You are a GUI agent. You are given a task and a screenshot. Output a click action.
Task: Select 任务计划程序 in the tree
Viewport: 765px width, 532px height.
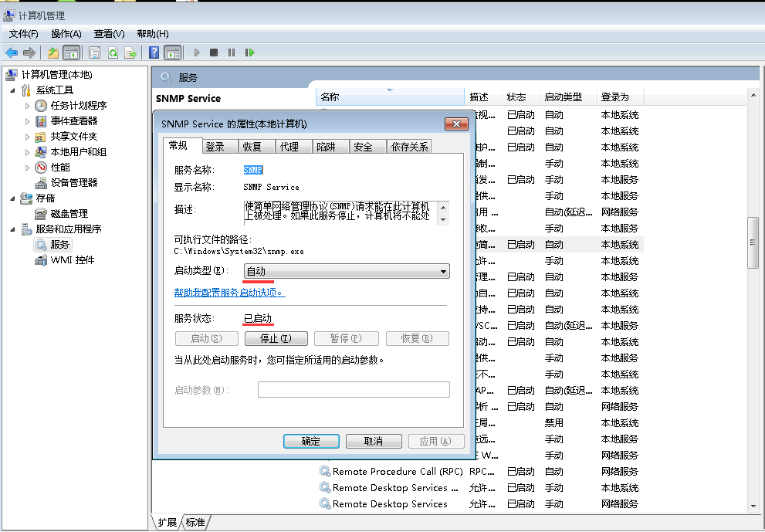point(79,106)
